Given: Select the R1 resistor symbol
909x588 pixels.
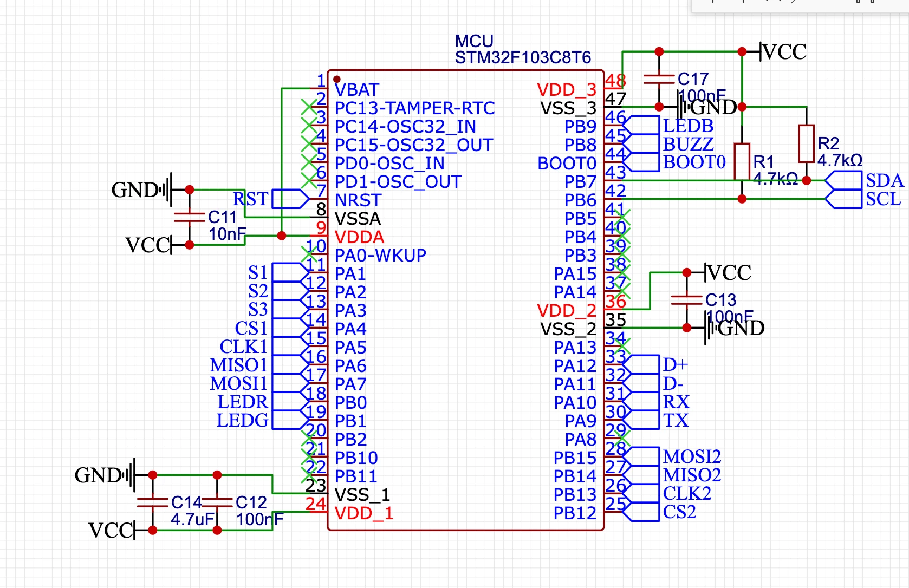Looking at the screenshot, I should [742, 161].
